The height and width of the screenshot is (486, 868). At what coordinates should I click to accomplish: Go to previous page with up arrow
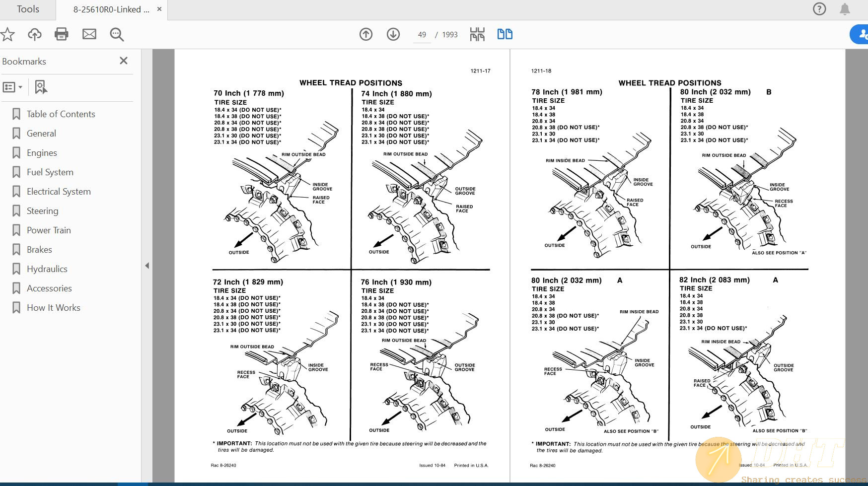pyautogui.click(x=366, y=34)
